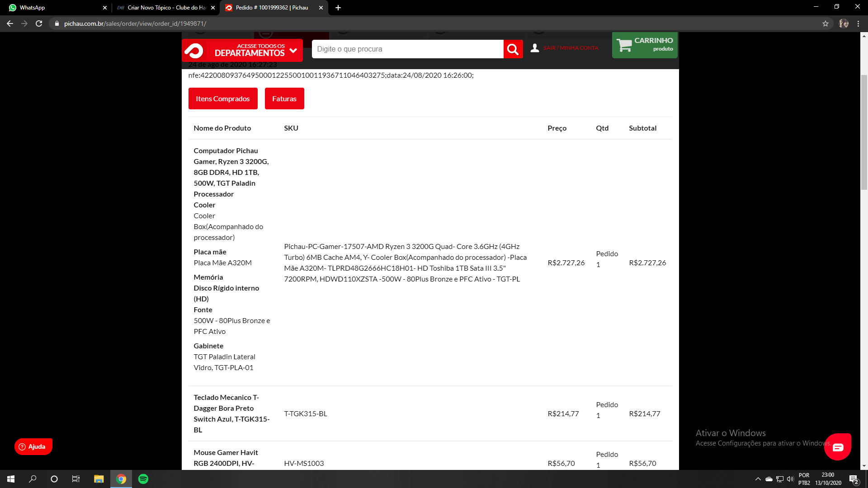Open the red chat bubble widget
This screenshot has width=868, height=488.
[x=838, y=447]
